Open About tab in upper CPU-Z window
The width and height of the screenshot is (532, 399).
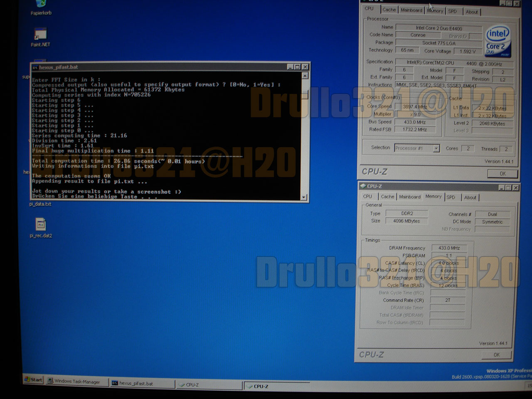(471, 12)
